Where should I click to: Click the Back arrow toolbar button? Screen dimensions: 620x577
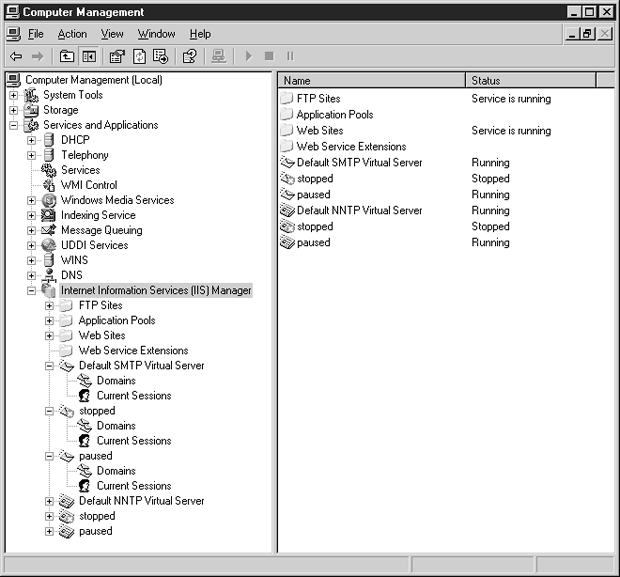[15, 56]
